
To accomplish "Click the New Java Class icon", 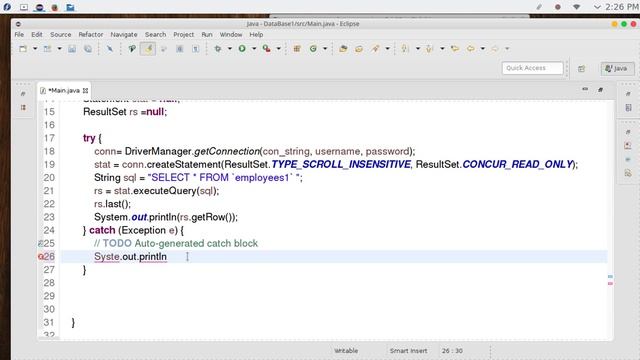I will click(313, 49).
